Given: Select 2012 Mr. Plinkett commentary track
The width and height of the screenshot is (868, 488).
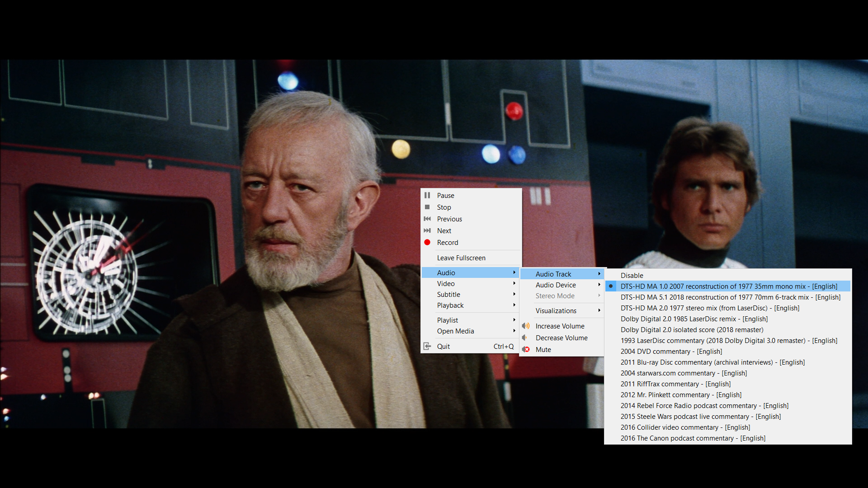Looking at the screenshot, I should tap(728, 394).
